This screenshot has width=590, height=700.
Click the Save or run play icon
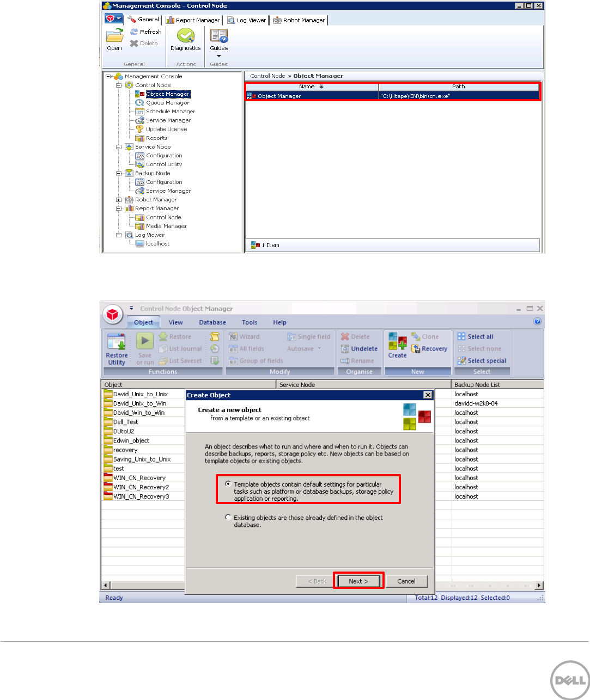click(145, 341)
